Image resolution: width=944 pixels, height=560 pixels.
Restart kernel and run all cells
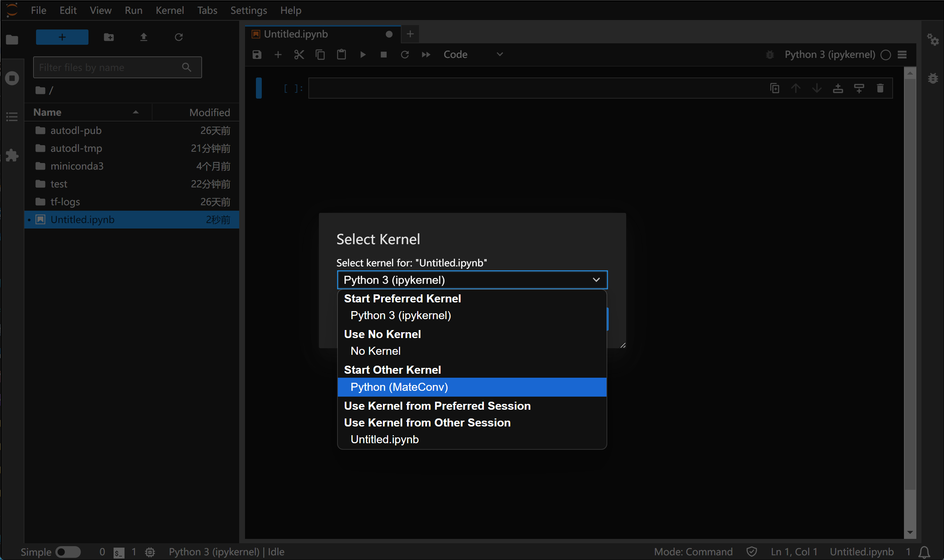click(x=425, y=54)
